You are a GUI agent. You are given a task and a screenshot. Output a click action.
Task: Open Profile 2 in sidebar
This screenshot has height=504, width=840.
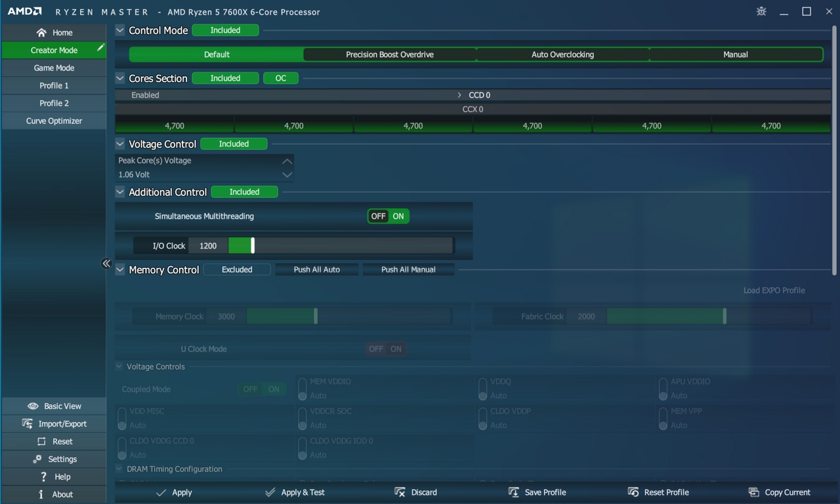pos(54,103)
